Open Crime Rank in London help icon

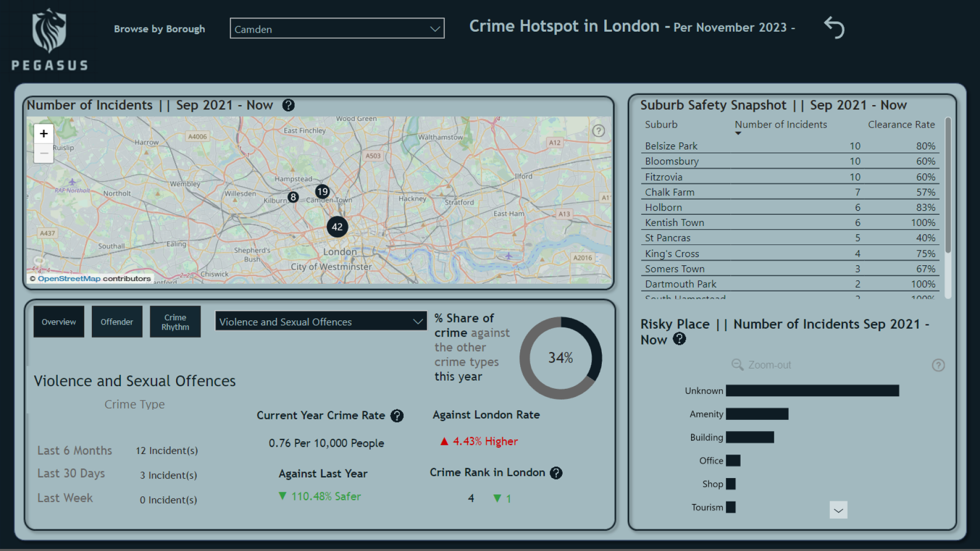[x=556, y=473]
